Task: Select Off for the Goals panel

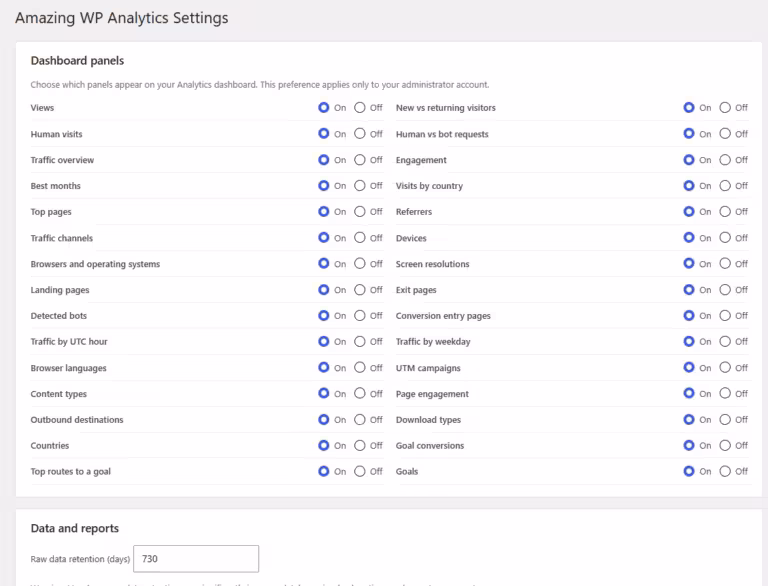Action: point(725,471)
